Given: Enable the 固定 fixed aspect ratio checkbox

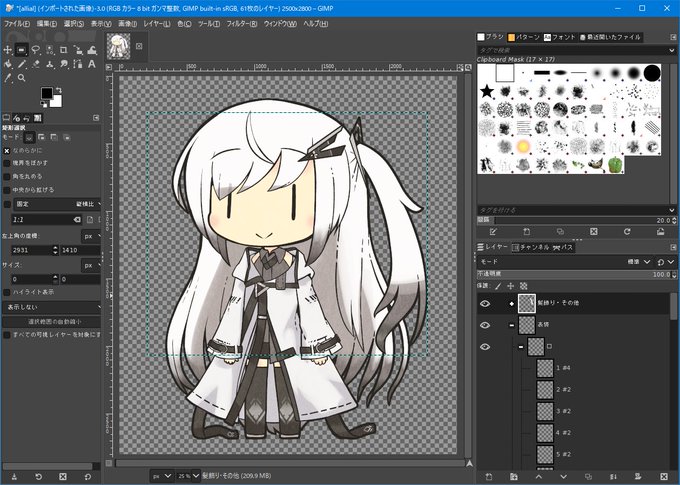Looking at the screenshot, I should click(7, 204).
